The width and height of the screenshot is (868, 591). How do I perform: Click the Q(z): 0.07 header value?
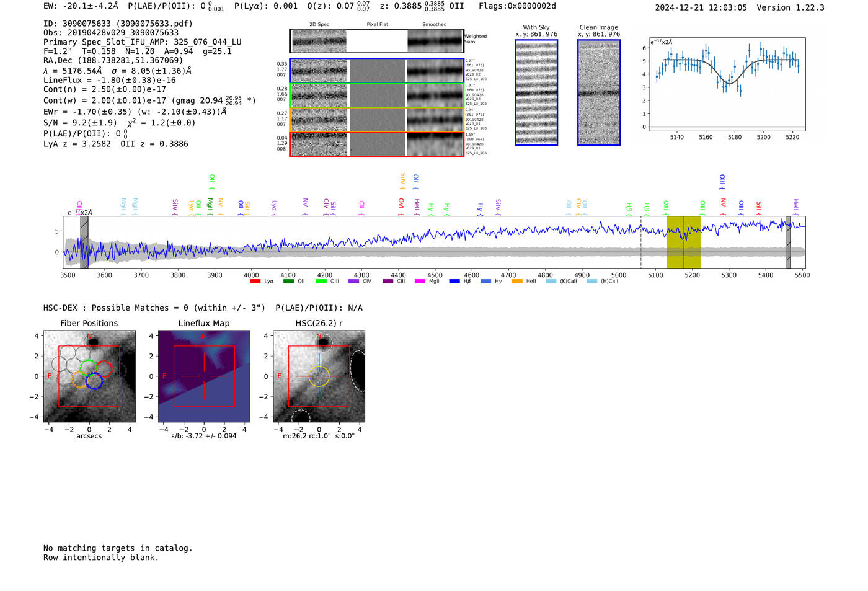pos(339,6)
